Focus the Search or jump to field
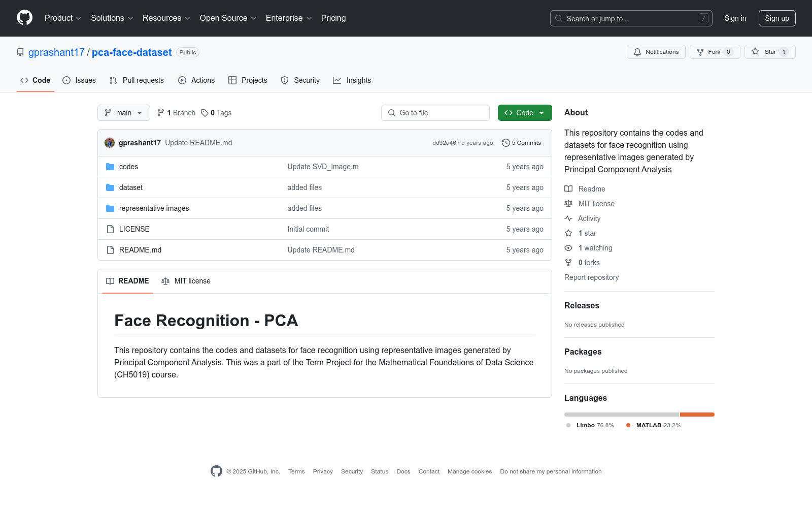 tap(631, 18)
